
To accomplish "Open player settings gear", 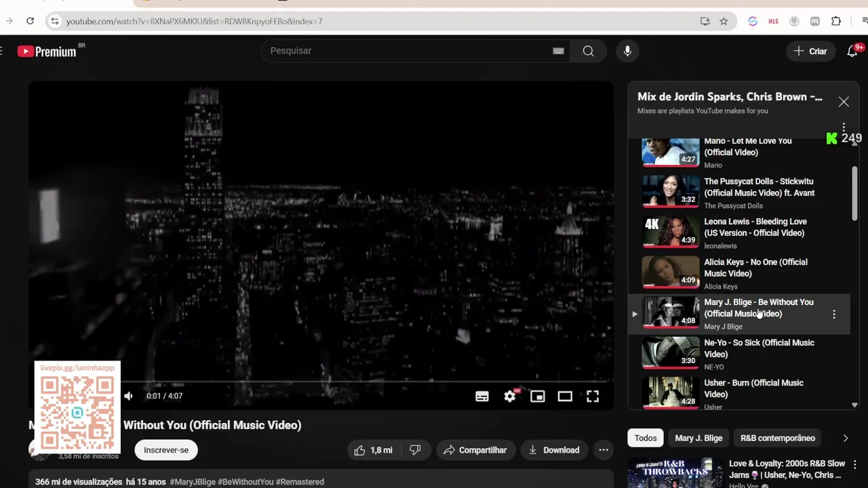I will click(510, 396).
